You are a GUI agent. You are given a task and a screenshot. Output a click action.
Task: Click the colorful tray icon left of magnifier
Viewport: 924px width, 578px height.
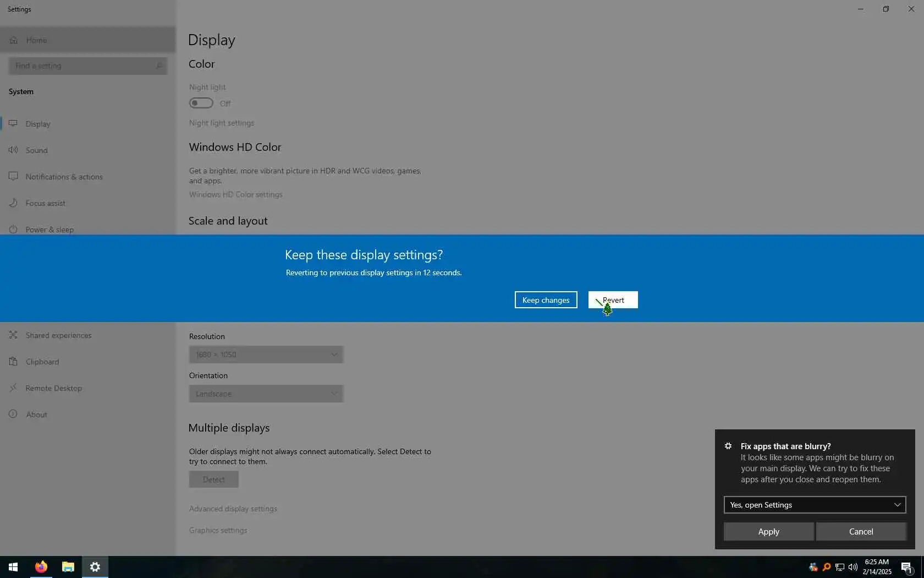coord(813,567)
